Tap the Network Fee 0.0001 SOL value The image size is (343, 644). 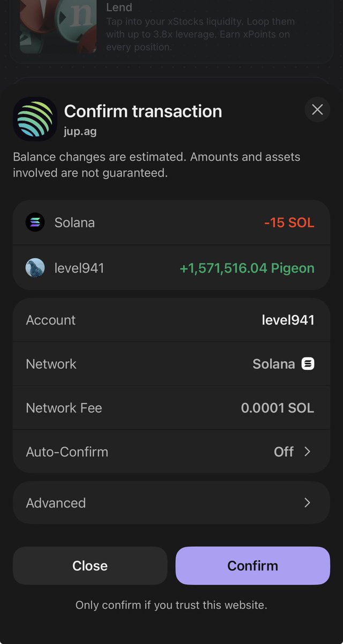click(x=277, y=408)
